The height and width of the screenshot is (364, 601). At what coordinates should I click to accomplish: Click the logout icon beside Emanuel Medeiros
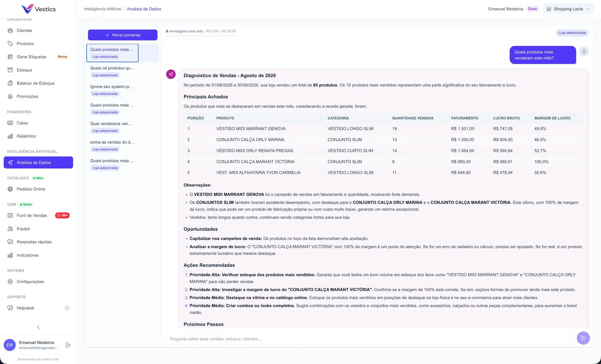click(x=68, y=345)
